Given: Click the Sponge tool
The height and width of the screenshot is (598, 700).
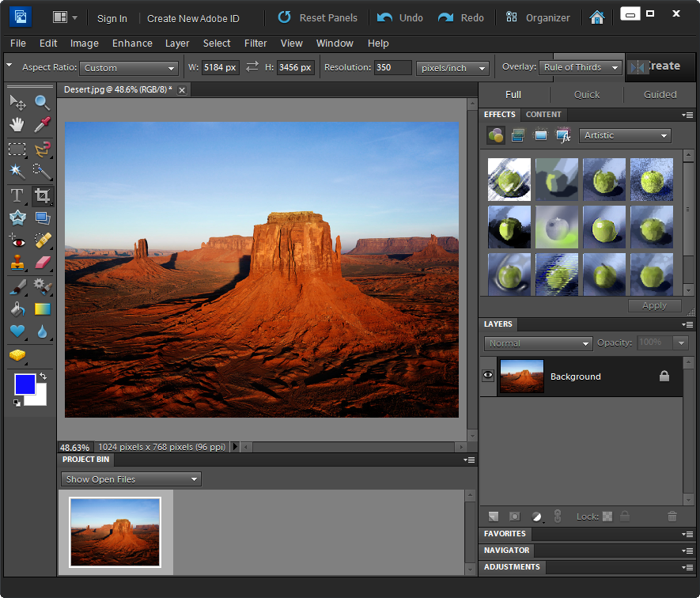Looking at the screenshot, I should [17, 355].
